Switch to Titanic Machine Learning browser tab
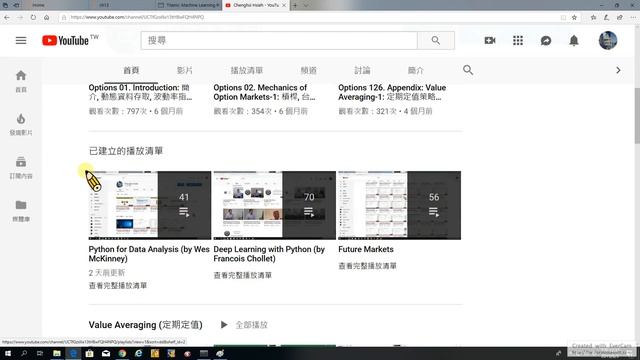Viewport: 640px width, 360px height. (189, 5)
